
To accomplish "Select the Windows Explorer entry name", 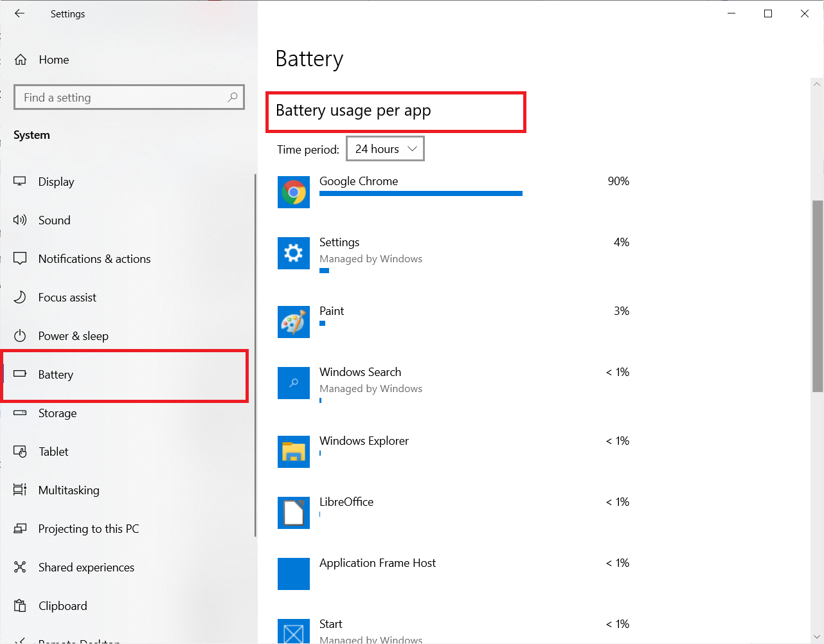I will tap(364, 441).
